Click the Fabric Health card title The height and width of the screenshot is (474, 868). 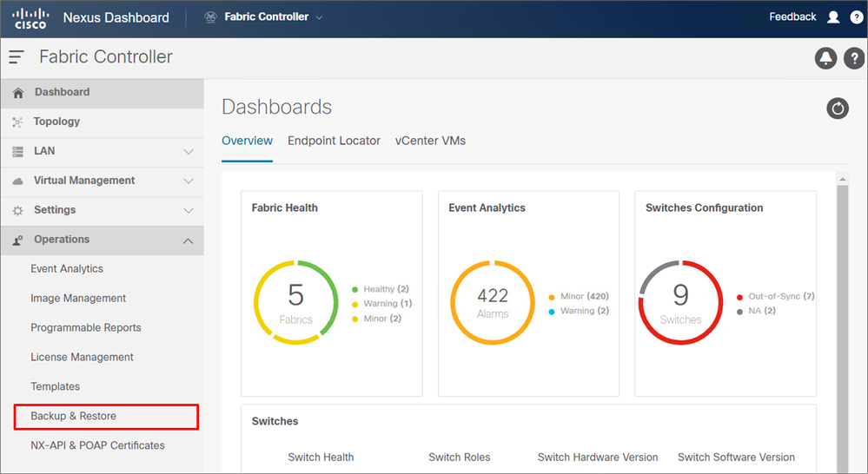coord(284,208)
